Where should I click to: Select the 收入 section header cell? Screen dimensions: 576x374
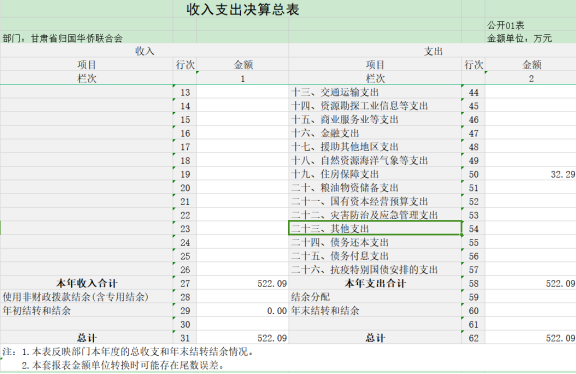coord(144,51)
